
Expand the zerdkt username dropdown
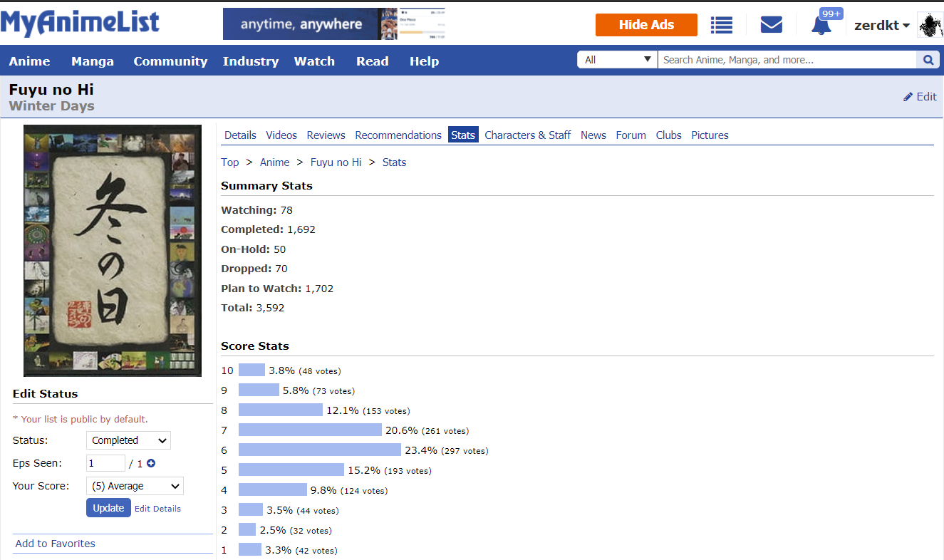tap(882, 25)
